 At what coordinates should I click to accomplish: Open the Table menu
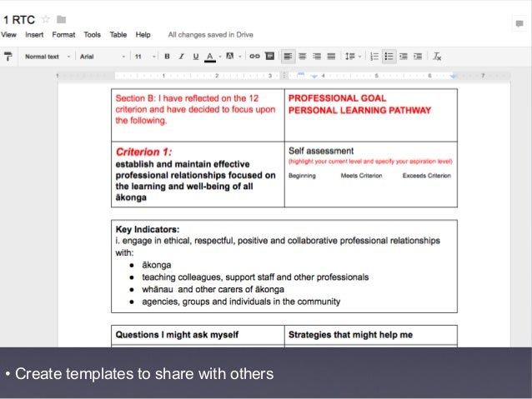(x=118, y=35)
